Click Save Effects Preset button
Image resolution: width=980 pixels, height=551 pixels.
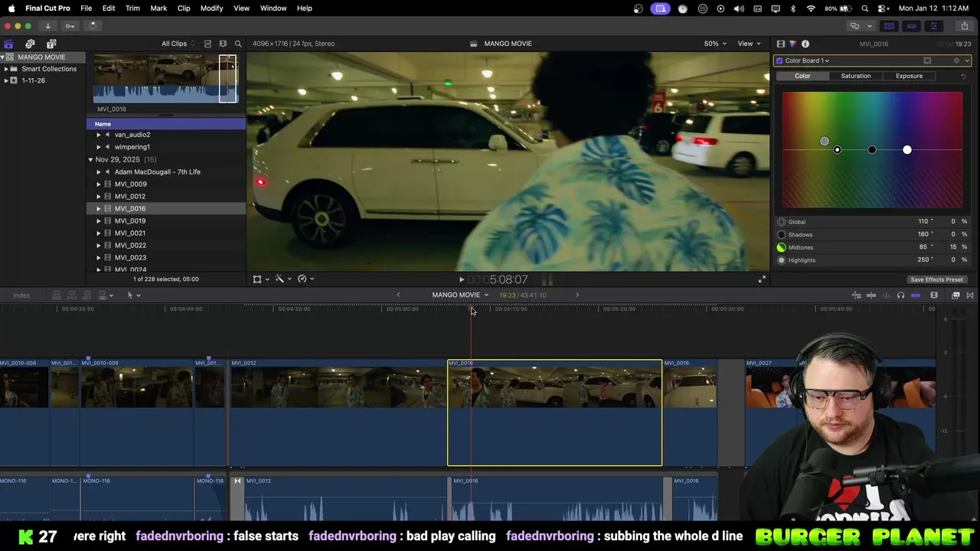pos(936,279)
